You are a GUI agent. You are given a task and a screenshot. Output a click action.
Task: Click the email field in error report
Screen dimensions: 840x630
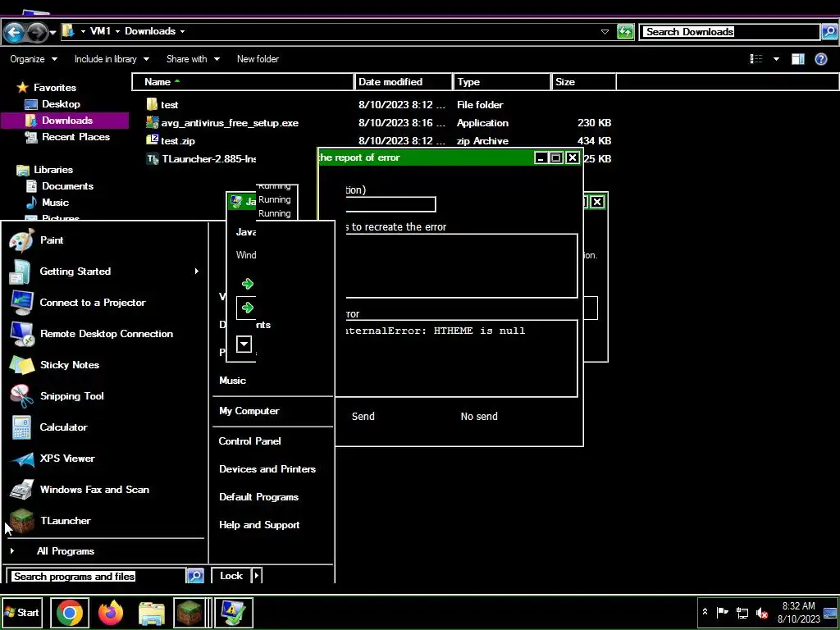click(390, 204)
